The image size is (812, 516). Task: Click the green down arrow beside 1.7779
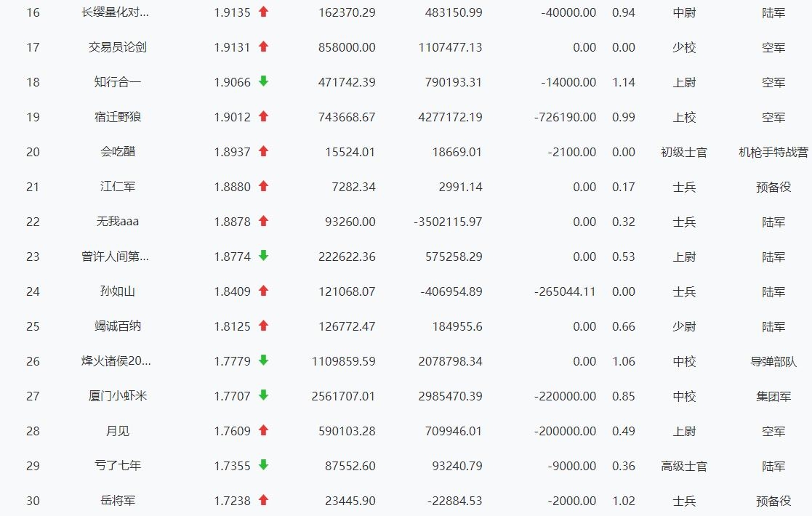[263, 360]
